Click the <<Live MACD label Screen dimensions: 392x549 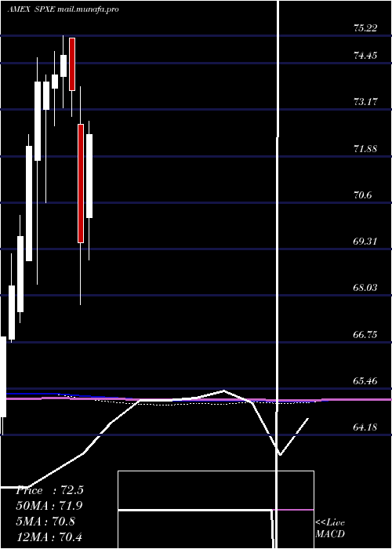(330, 529)
